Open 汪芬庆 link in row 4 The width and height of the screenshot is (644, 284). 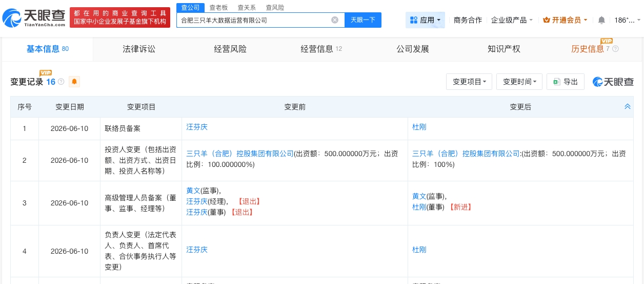[x=197, y=250]
